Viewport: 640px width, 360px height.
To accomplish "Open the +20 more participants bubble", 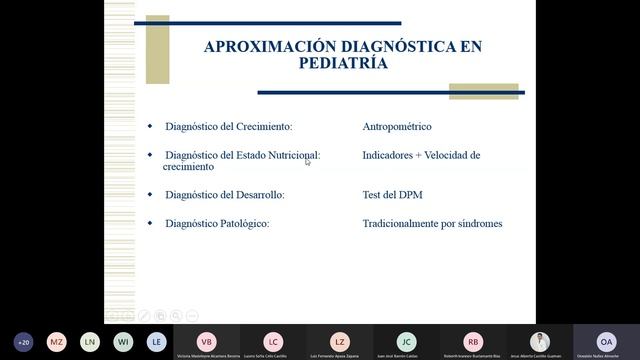I will 24,342.
